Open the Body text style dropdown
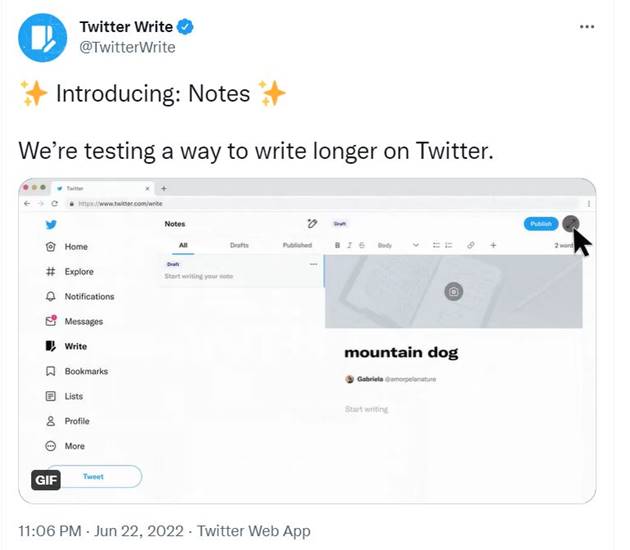Screen dimensions: 630x550 coord(389,245)
